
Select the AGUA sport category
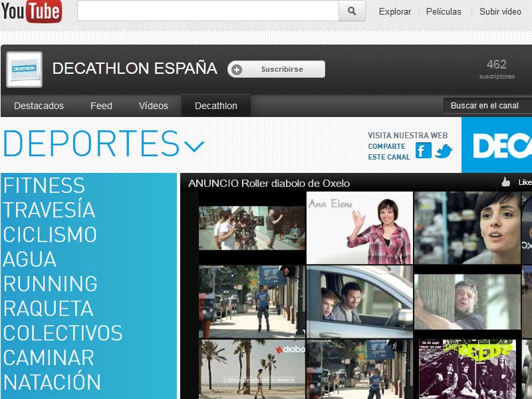pyautogui.click(x=29, y=259)
